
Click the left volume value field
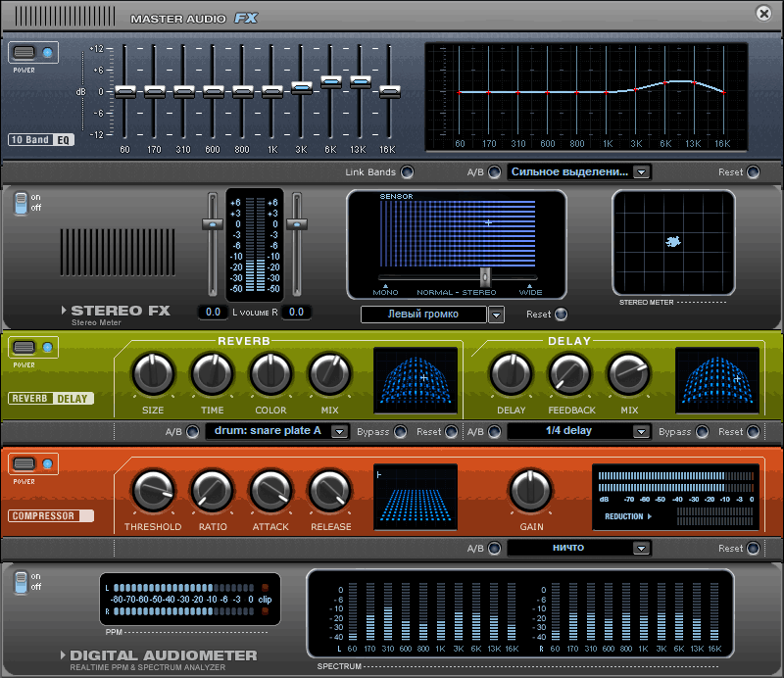pyautogui.click(x=213, y=312)
